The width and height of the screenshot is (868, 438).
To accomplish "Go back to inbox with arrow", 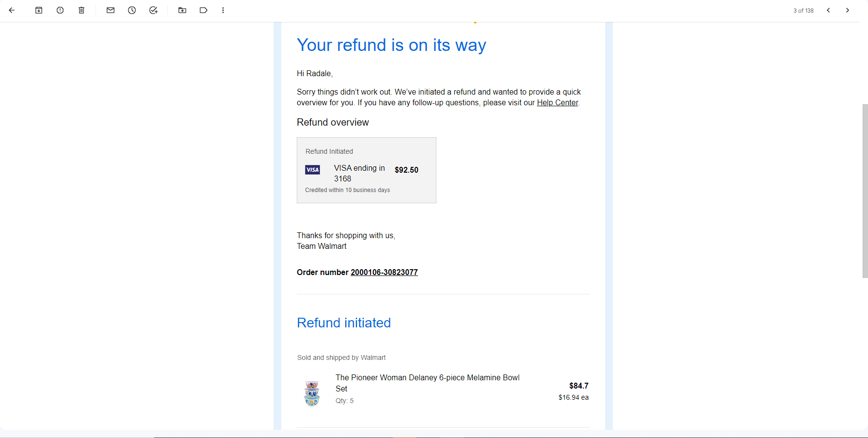I will coord(12,10).
